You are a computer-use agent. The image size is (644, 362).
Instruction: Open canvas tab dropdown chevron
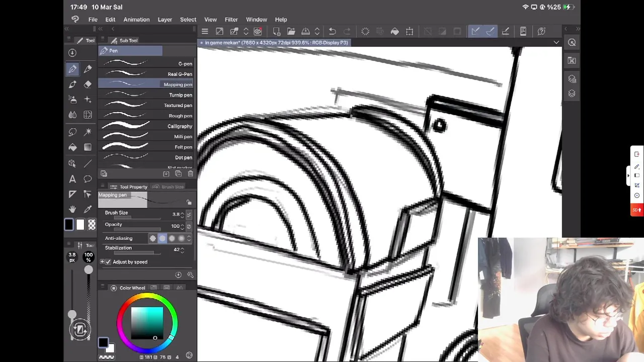tap(556, 42)
